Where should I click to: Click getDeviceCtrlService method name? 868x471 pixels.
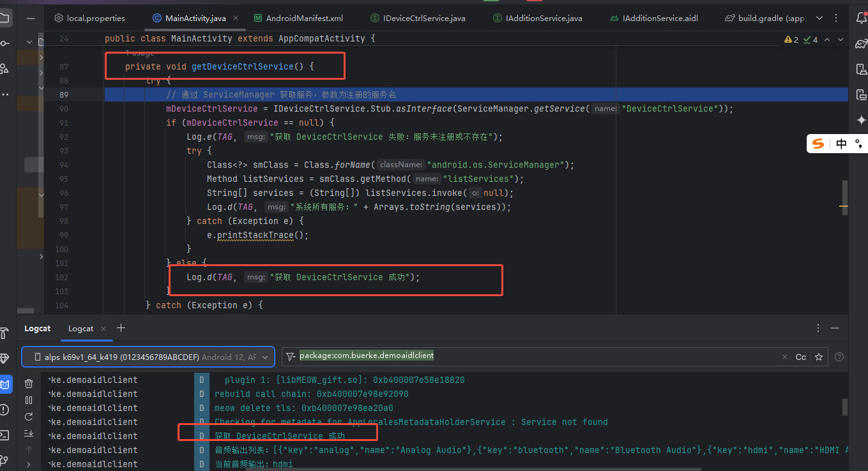click(x=242, y=66)
